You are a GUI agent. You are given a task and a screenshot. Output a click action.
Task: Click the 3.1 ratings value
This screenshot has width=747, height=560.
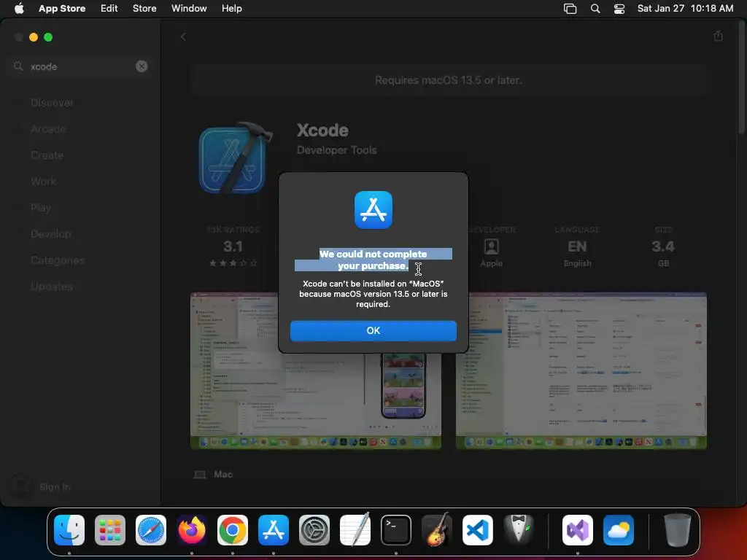pos(233,246)
